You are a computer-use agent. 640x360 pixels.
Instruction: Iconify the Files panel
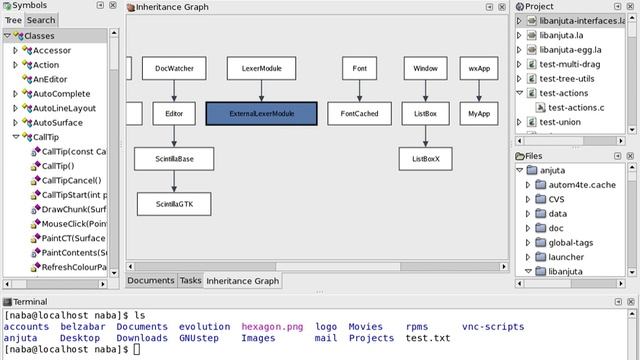[618, 156]
